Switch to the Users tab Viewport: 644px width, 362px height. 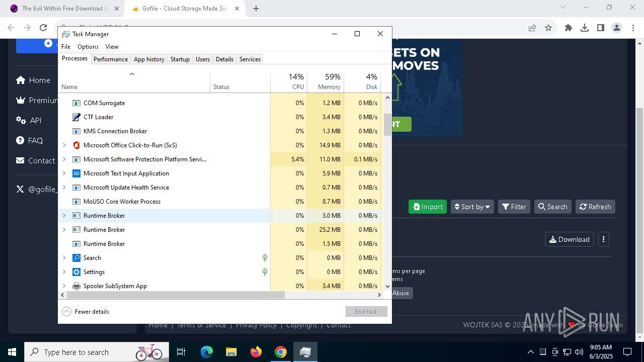pos(203,59)
